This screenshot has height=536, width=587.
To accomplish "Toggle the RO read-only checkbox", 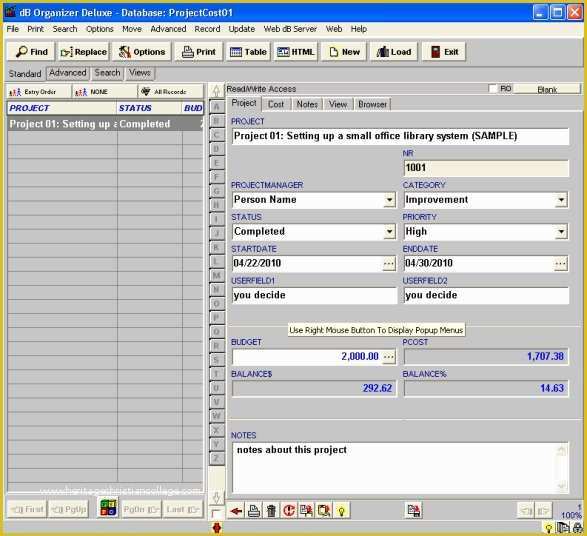I will [x=493, y=89].
